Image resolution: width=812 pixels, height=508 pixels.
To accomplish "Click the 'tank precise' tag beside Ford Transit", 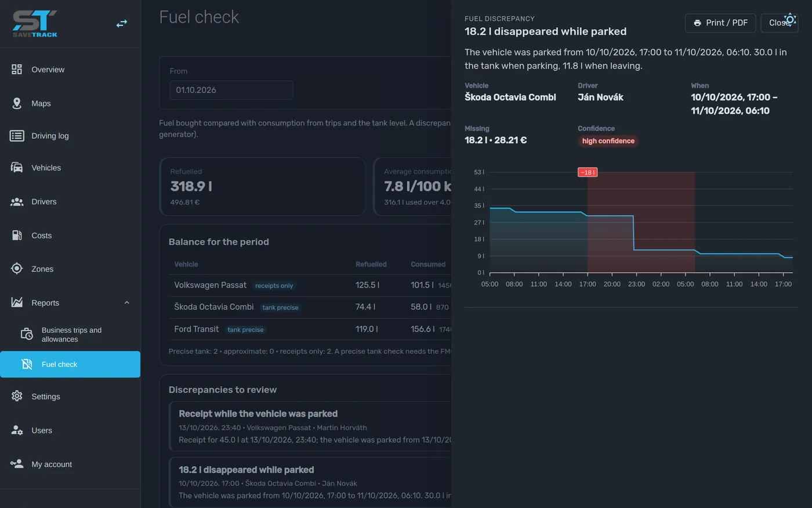I will (245, 330).
